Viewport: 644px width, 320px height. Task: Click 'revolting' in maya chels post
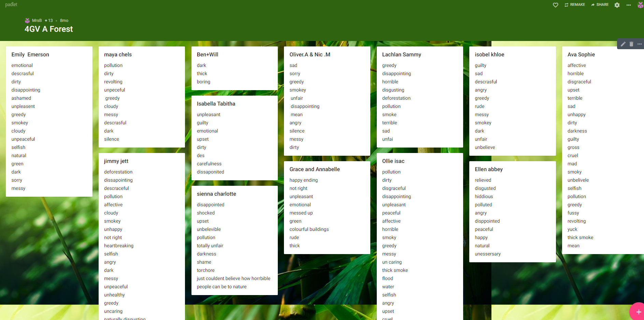click(x=113, y=82)
